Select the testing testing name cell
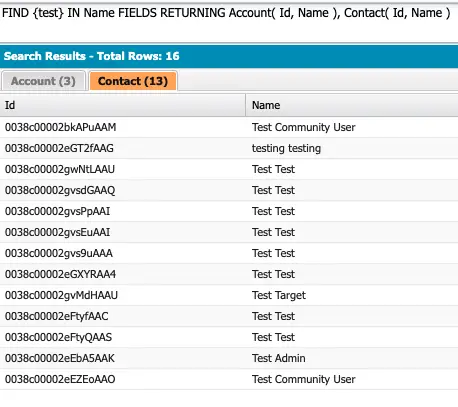This screenshot has width=458, height=407. (352, 148)
